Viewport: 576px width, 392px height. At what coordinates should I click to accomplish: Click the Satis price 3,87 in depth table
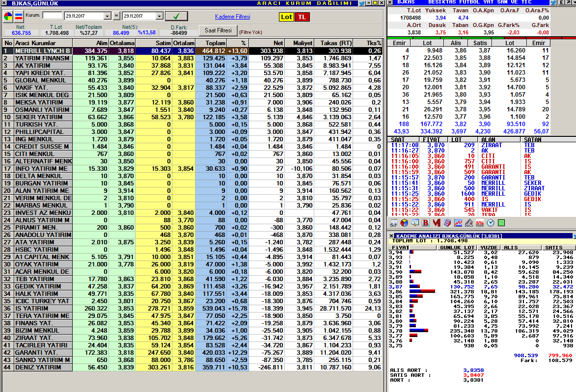click(485, 51)
